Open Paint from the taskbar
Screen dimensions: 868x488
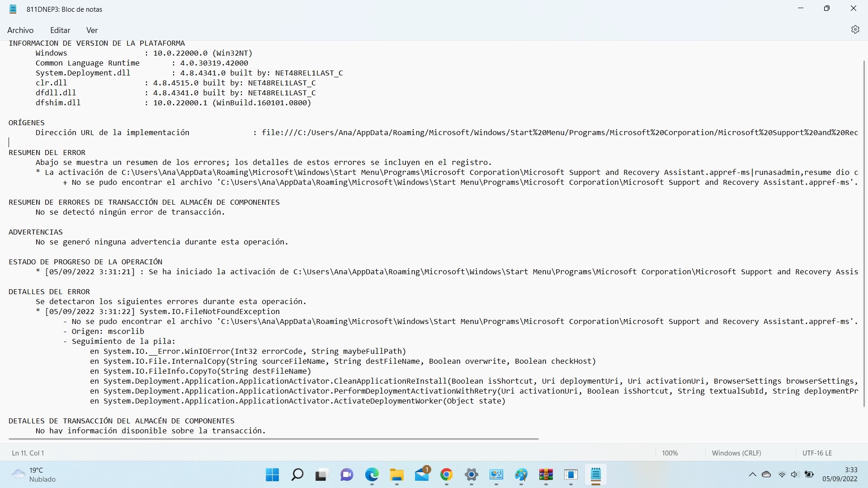[521, 475]
